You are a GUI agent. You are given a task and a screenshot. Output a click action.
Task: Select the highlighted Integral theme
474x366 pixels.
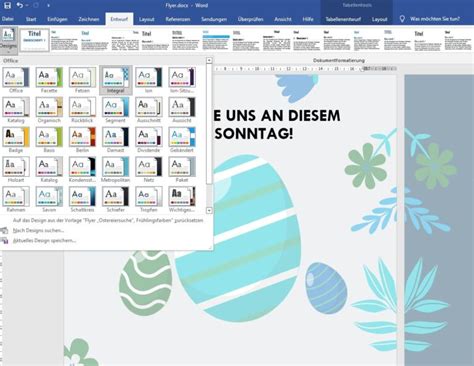116,80
